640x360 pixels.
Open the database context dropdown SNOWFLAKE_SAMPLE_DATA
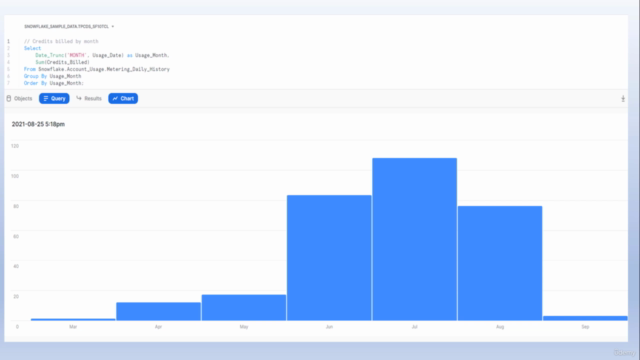[x=69, y=27]
